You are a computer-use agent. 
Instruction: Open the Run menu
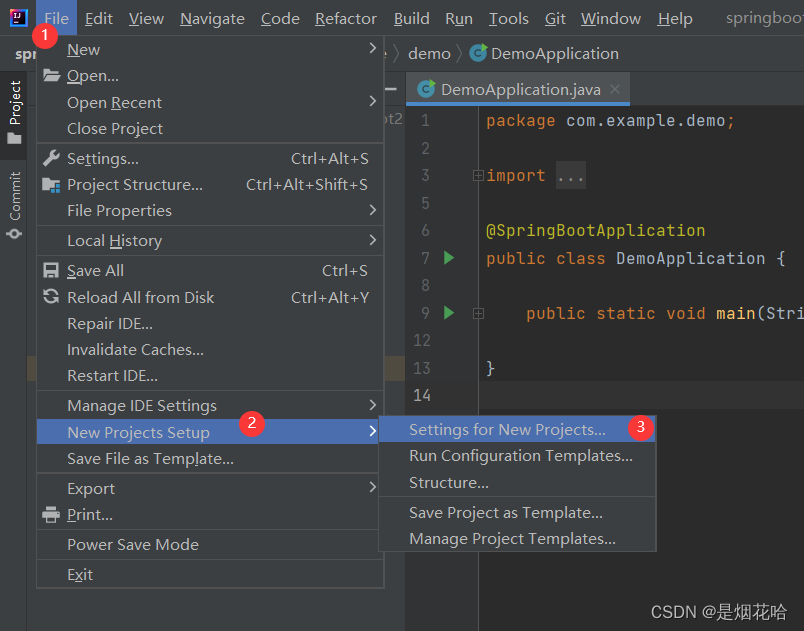(x=459, y=18)
